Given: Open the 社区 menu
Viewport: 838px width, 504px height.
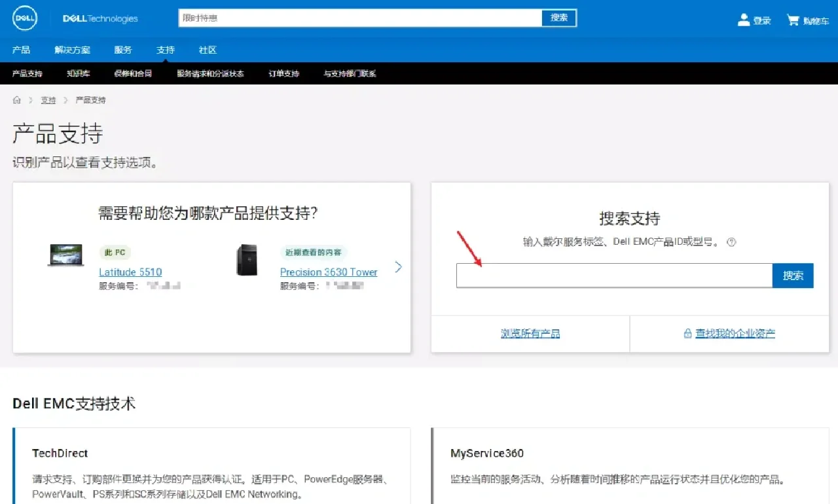Looking at the screenshot, I should (x=208, y=50).
